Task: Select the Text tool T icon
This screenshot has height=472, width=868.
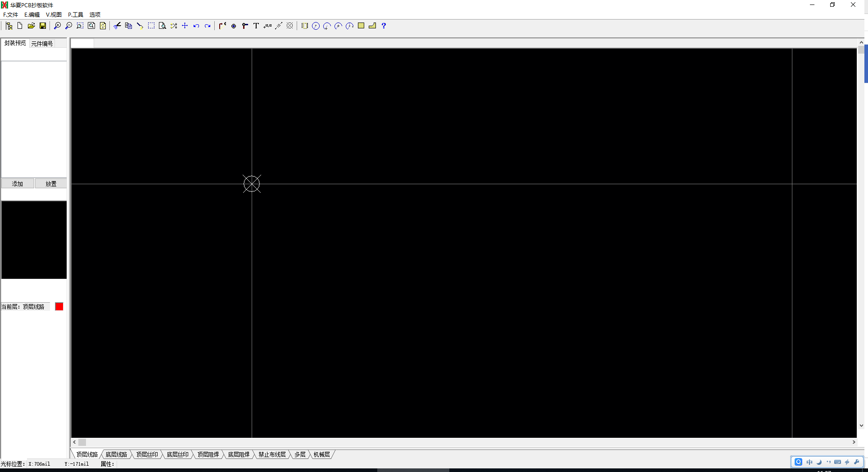Action: (256, 26)
